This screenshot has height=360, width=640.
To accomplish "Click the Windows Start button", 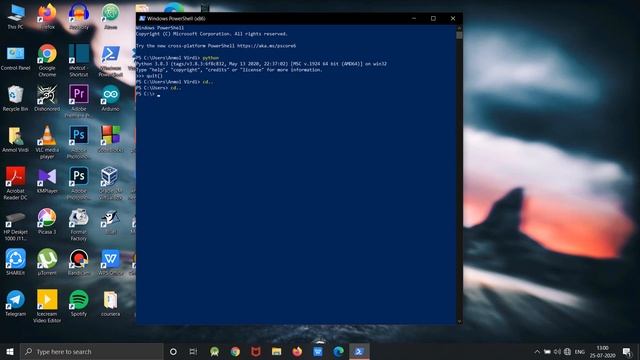I will pos(10,351).
